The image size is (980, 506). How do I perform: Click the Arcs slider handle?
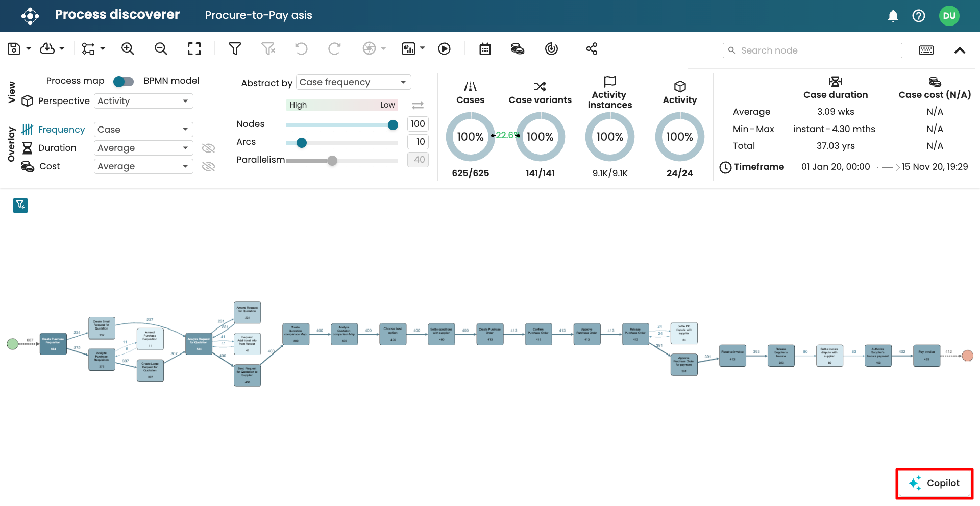pyautogui.click(x=302, y=143)
